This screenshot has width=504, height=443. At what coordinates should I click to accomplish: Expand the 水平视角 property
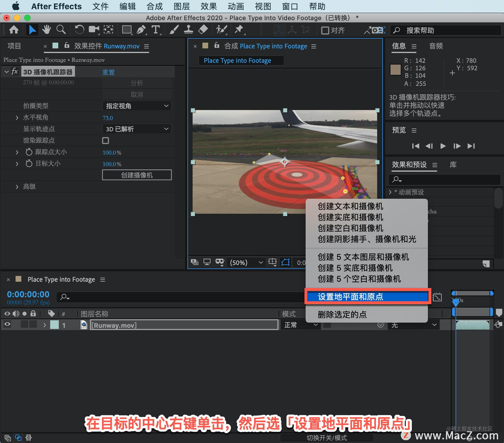[17, 118]
